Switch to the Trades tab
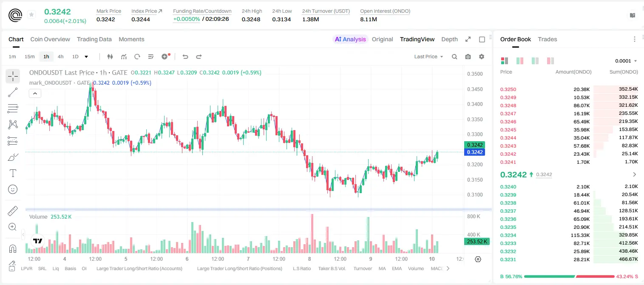 [x=547, y=39]
